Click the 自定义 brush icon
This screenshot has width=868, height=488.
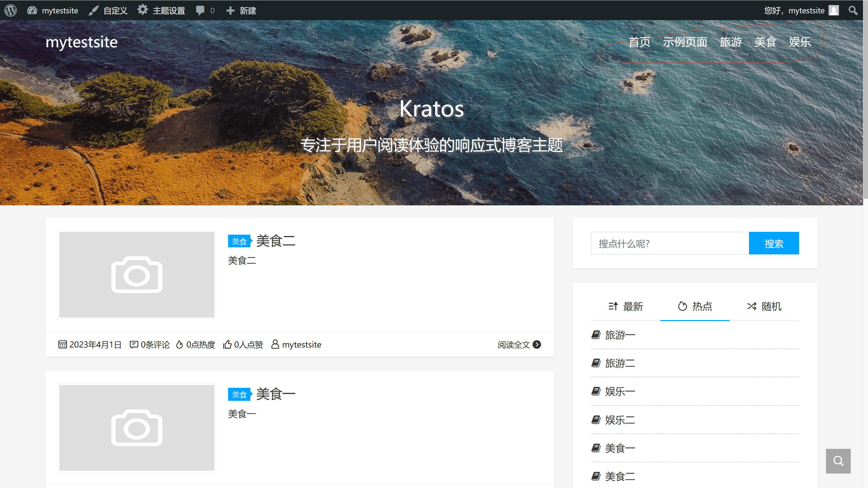(94, 10)
